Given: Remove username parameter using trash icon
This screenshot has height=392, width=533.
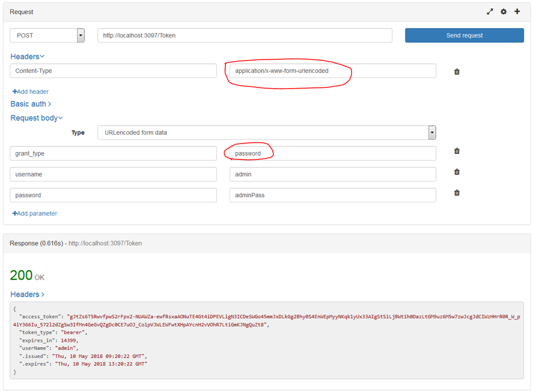Looking at the screenshot, I should tap(457, 172).
